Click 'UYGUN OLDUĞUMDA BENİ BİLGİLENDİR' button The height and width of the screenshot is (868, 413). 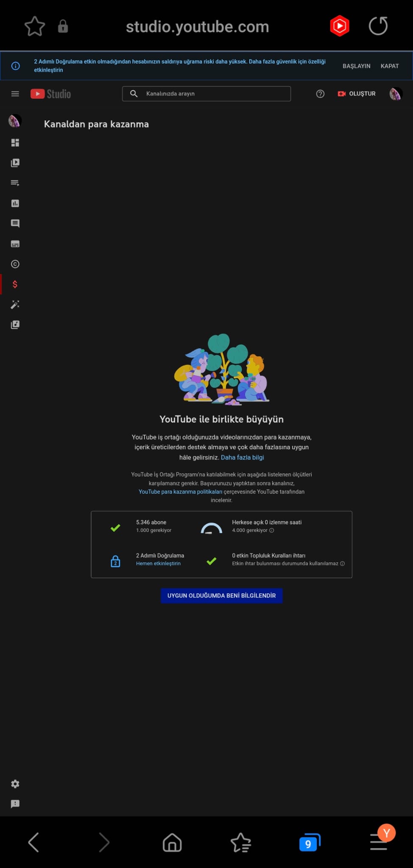(221, 595)
